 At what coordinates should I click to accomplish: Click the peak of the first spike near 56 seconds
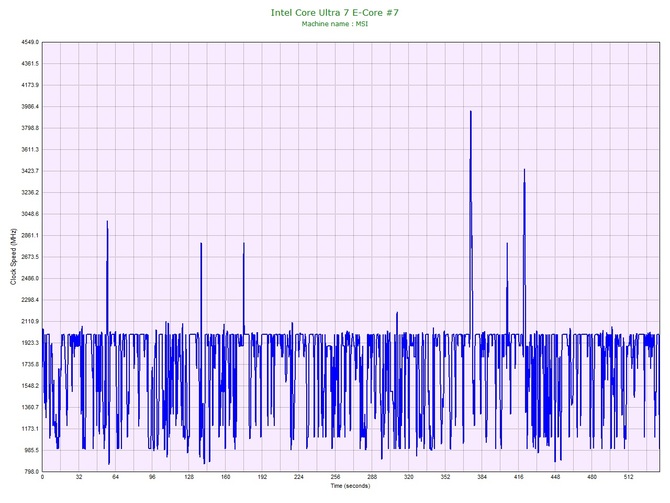pyautogui.click(x=107, y=222)
